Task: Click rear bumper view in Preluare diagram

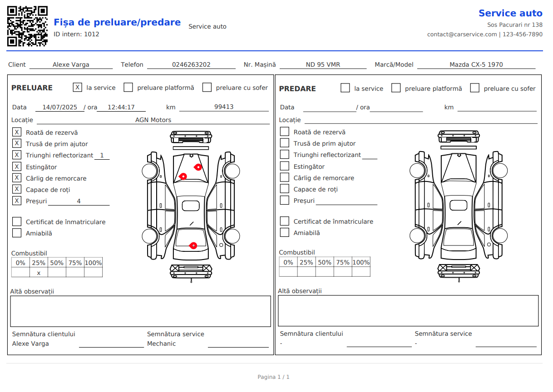Action: click(x=191, y=271)
